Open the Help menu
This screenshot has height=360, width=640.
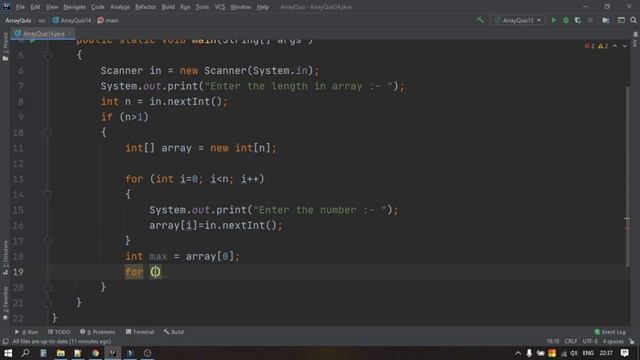coord(262,7)
